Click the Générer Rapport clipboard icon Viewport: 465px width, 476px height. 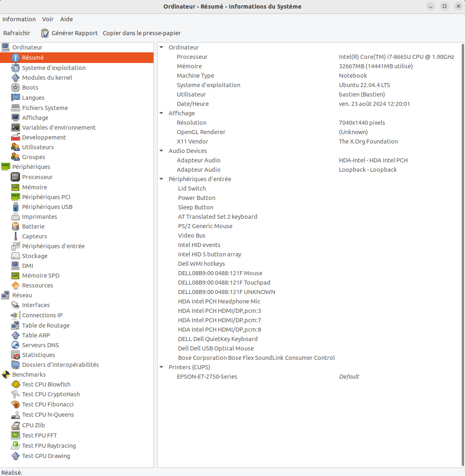pyautogui.click(x=45, y=33)
